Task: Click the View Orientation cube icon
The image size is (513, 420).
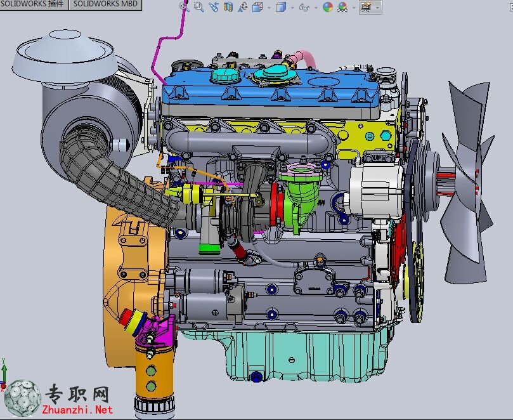Action: point(258,7)
